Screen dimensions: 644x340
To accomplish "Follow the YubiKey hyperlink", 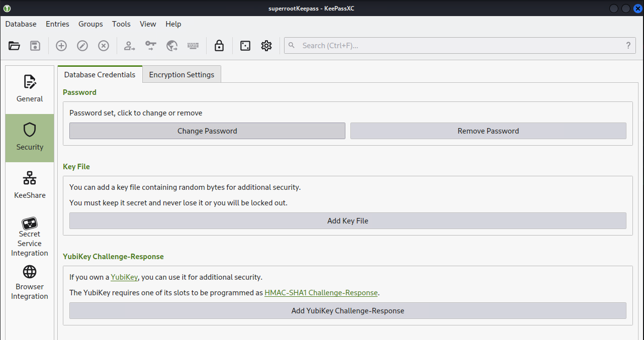I will click(x=124, y=277).
